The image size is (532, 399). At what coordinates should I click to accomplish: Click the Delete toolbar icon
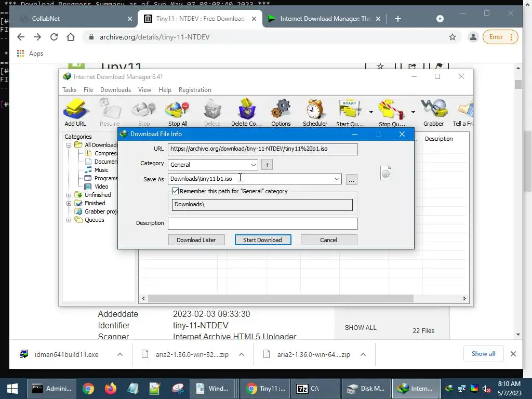[212, 113]
